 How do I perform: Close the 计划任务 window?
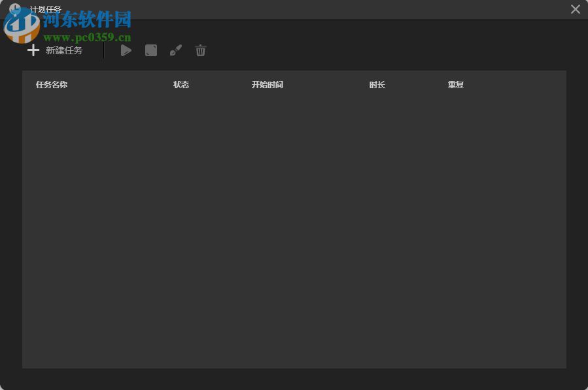575,9
